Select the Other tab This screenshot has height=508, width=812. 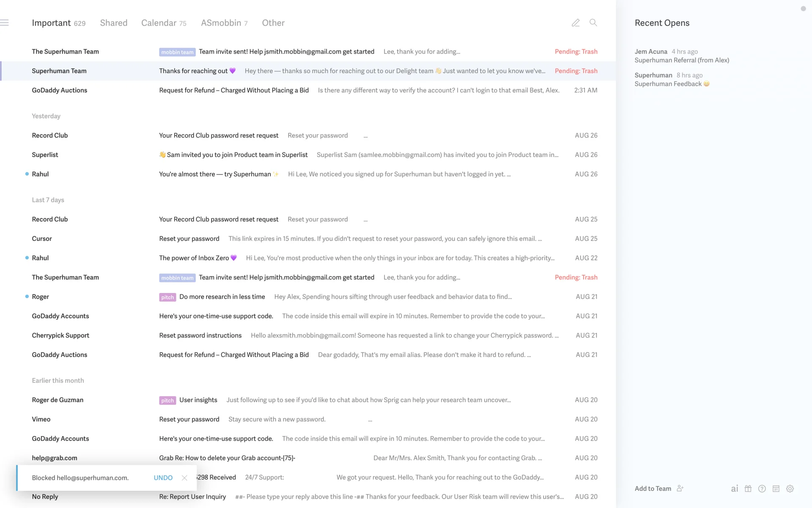[273, 23]
